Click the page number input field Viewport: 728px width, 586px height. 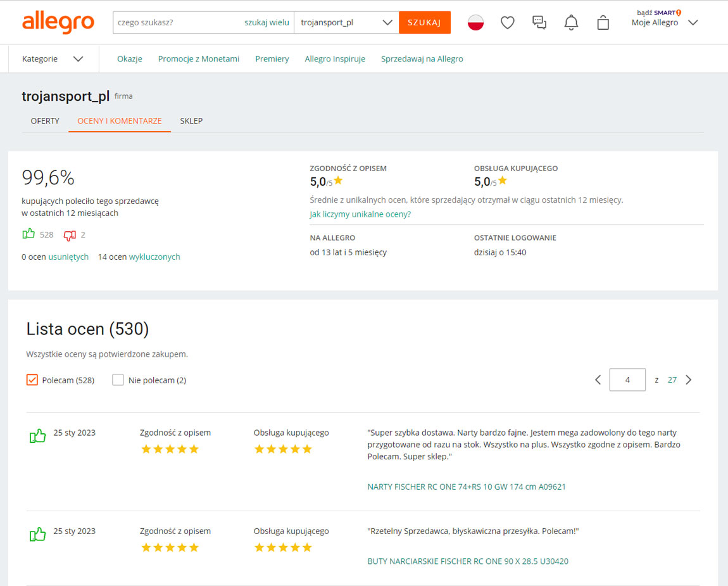point(627,379)
